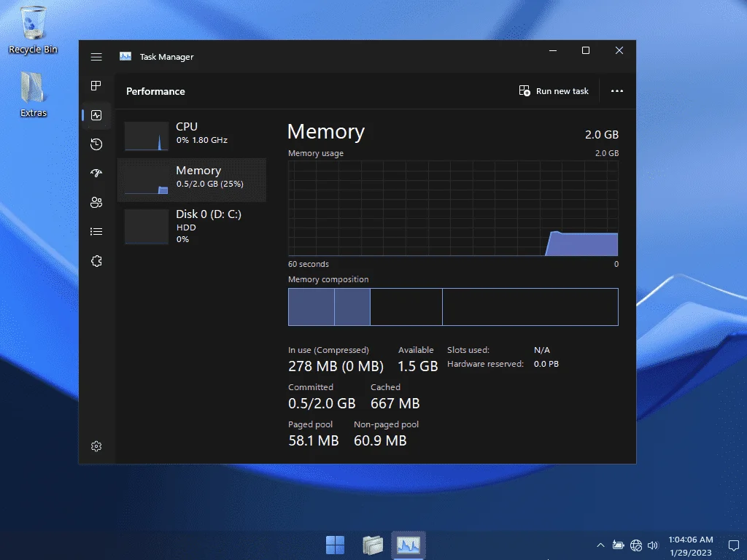This screenshot has height=560, width=747.
Task: Expand the system tray hidden icons chevron
Action: click(600, 545)
